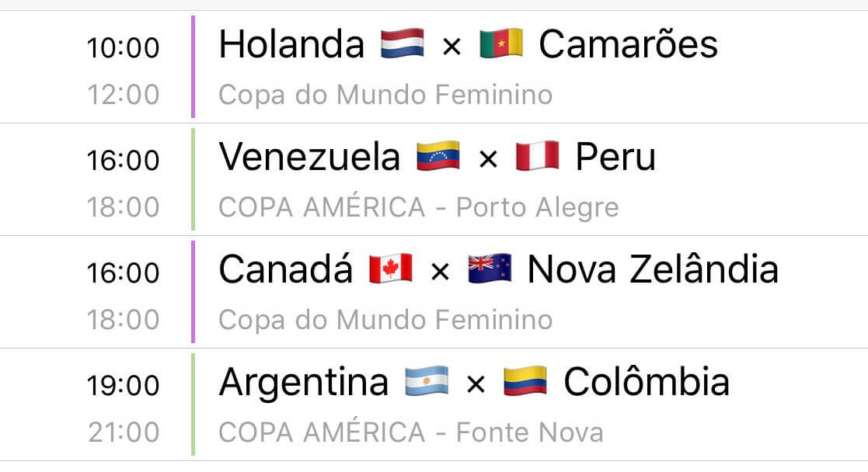Click the New Zealand flag icon
Screen dimensions: 868x472
490,269
